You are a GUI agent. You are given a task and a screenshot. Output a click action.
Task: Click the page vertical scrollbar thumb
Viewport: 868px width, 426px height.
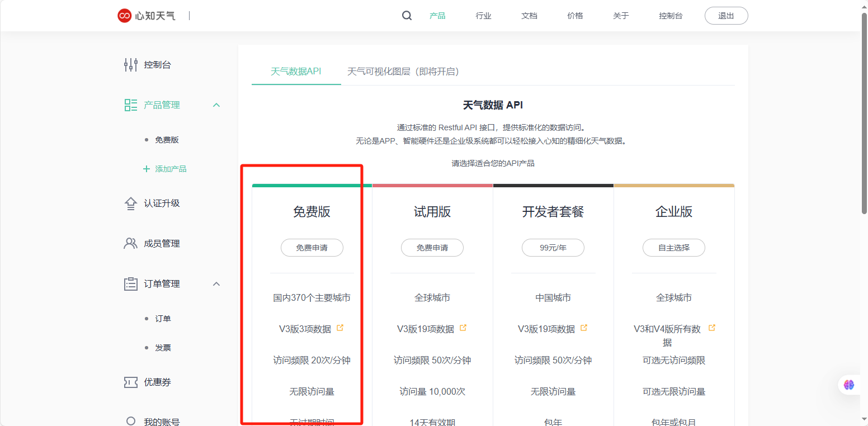(x=864, y=113)
